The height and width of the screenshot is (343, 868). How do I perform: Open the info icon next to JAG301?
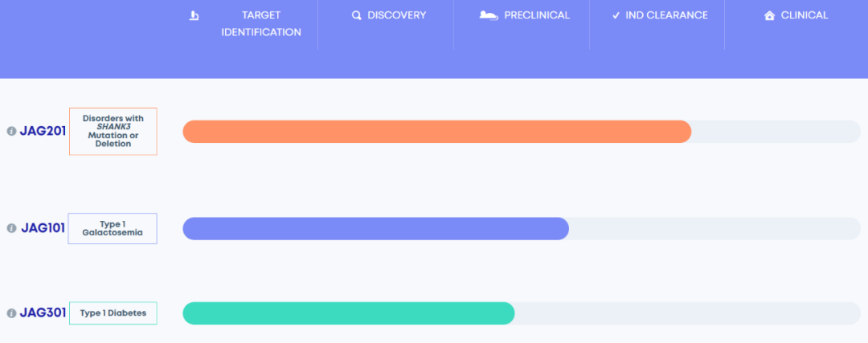tap(11, 313)
